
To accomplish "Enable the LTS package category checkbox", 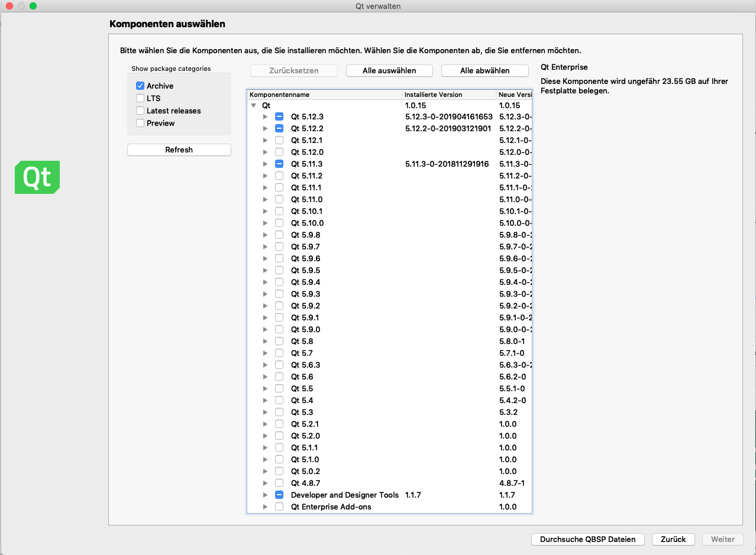I will 140,98.
